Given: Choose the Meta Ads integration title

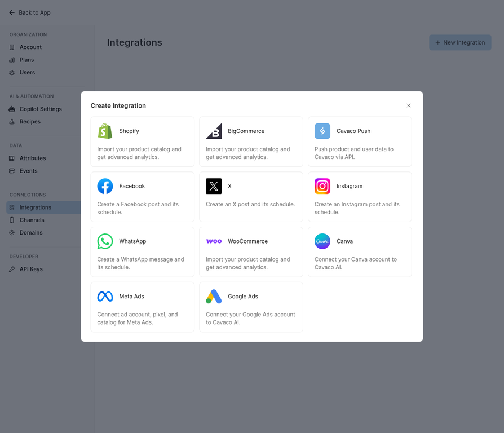Looking at the screenshot, I should [131, 297].
